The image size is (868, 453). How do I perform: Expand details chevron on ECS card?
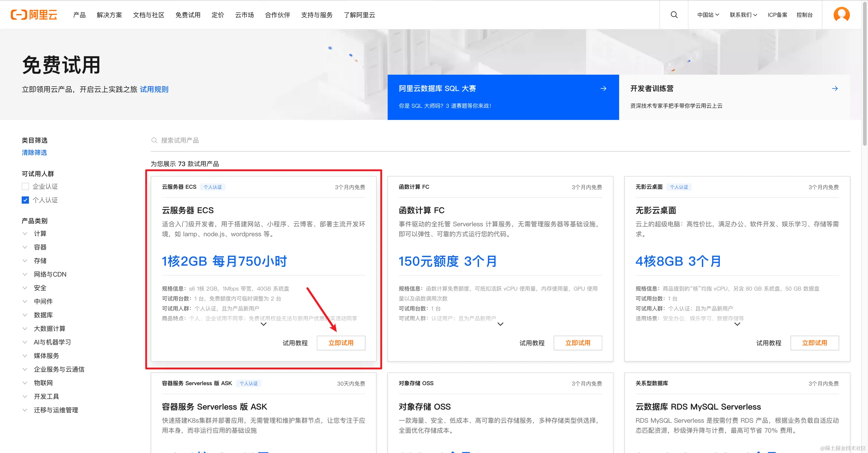coord(263,324)
